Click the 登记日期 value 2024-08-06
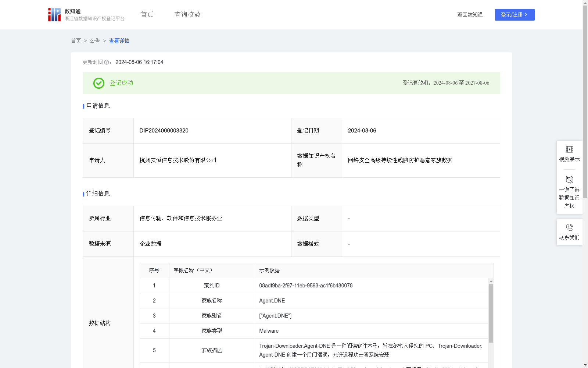This screenshot has height=368, width=588. (362, 131)
